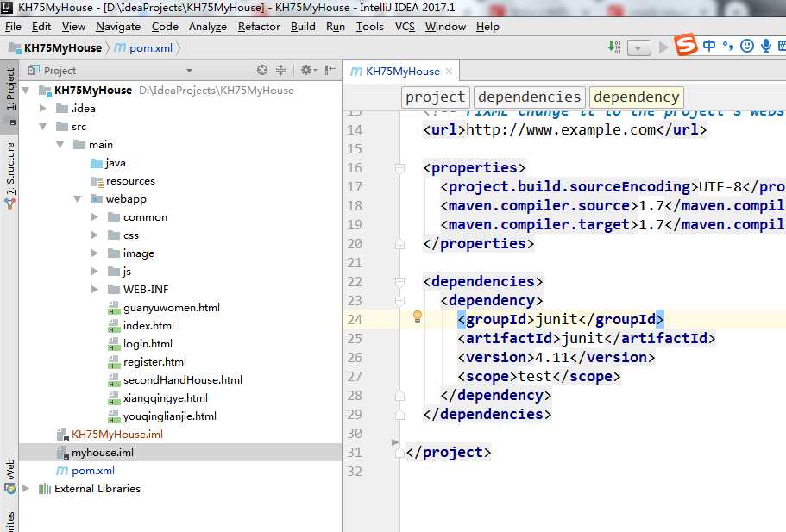Collapse the src folder
The width and height of the screenshot is (786, 532).
[x=42, y=126]
